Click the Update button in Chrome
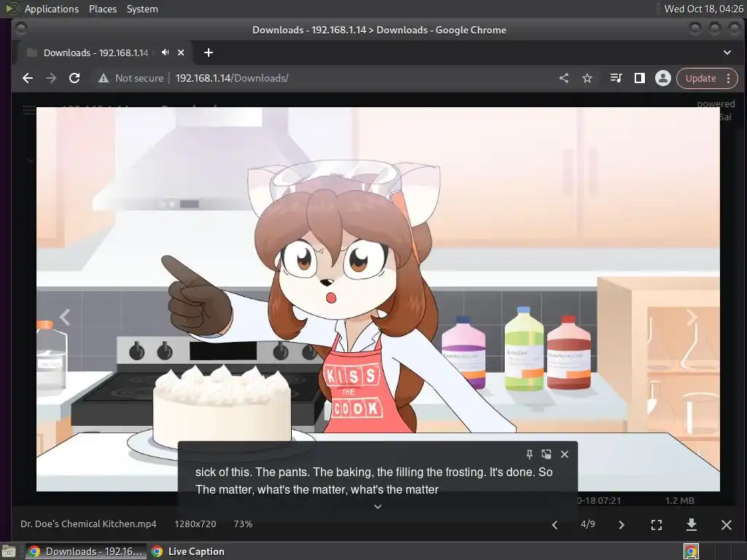This screenshot has height=560, width=747. pos(700,78)
